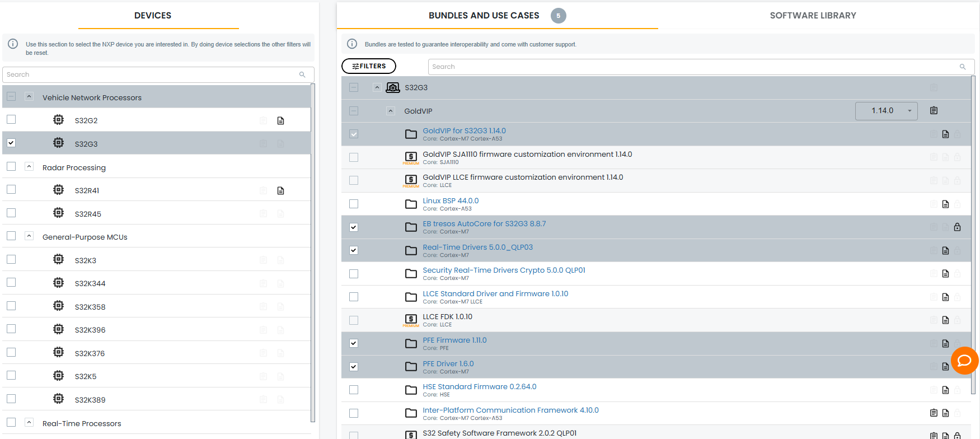The height and width of the screenshot is (439, 980).
Task: Open document icon for Real-Time Drivers 5.0.0_QLP03
Action: click(x=945, y=250)
